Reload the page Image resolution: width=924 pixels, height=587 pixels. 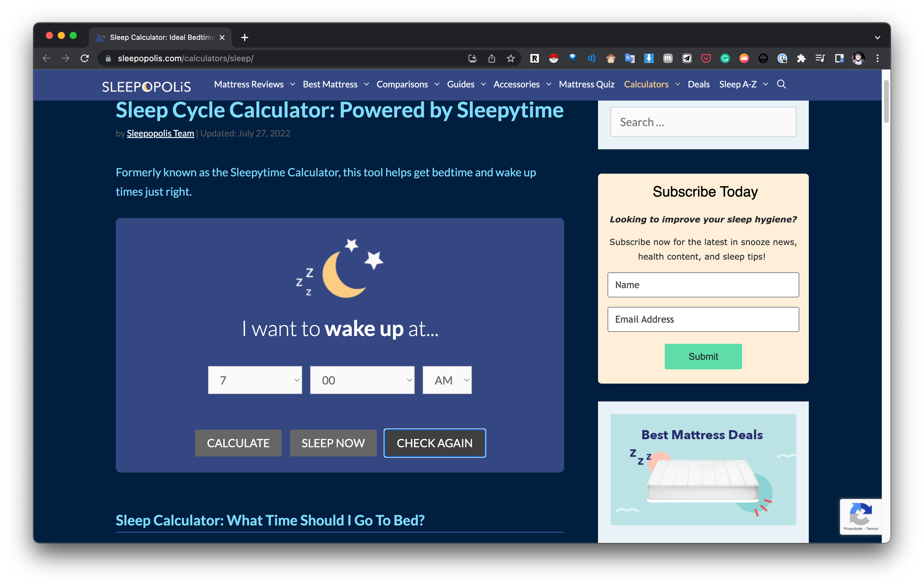(85, 58)
